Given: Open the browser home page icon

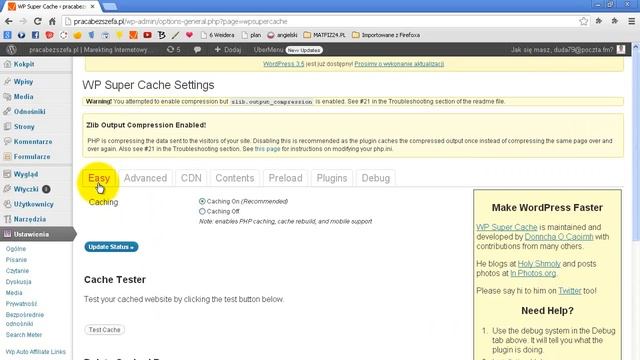Looking at the screenshot, I should [52, 21].
